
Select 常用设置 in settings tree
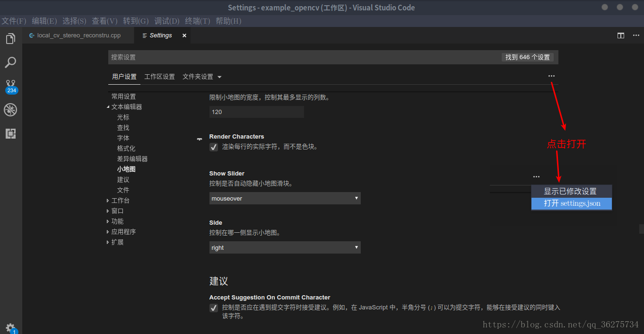tap(123, 97)
